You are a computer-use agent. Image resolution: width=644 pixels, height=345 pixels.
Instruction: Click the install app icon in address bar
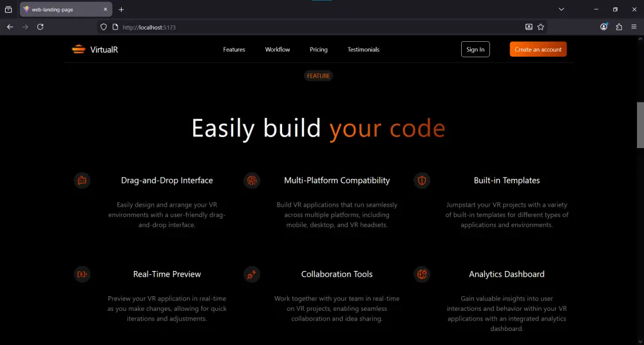[529, 26]
